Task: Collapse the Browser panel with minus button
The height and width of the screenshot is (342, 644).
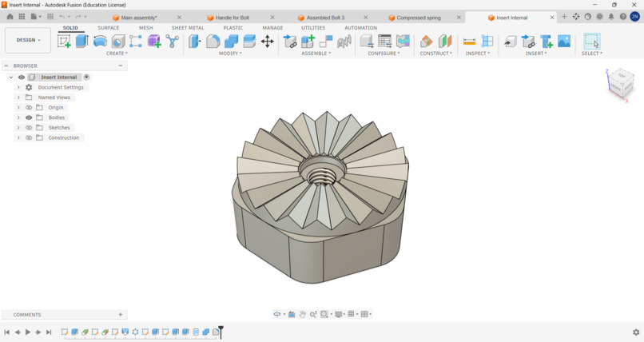Action: click(x=121, y=66)
